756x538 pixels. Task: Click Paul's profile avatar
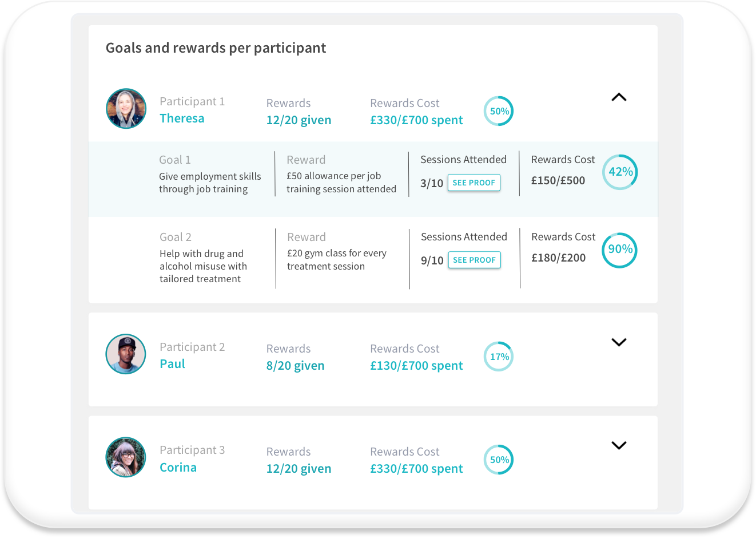click(126, 354)
